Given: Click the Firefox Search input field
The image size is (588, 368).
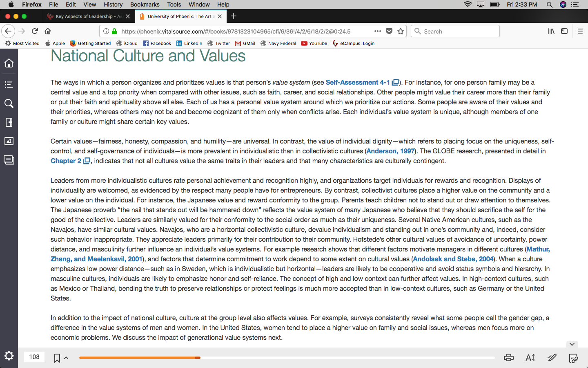Looking at the screenshot, I should 455,31.
